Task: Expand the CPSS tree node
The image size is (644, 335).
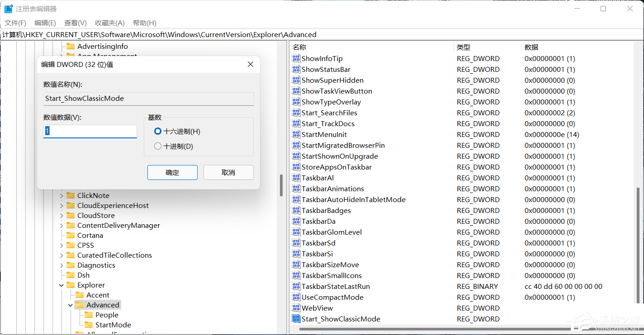Action: click(62, 245)
